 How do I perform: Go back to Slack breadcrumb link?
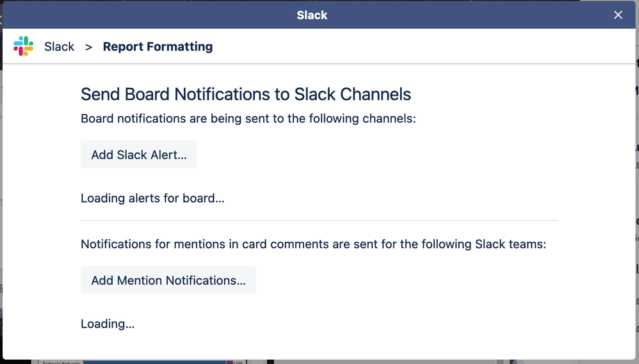point(59,47)
